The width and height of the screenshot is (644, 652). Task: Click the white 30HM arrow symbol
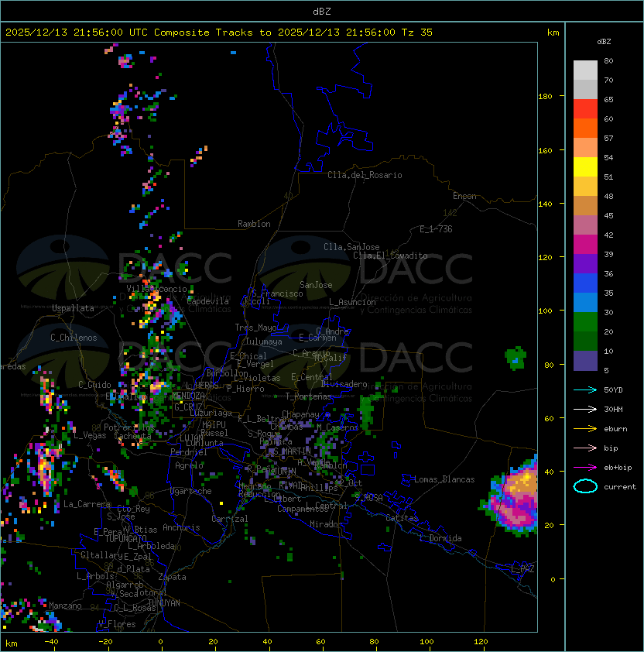(585, 409)
